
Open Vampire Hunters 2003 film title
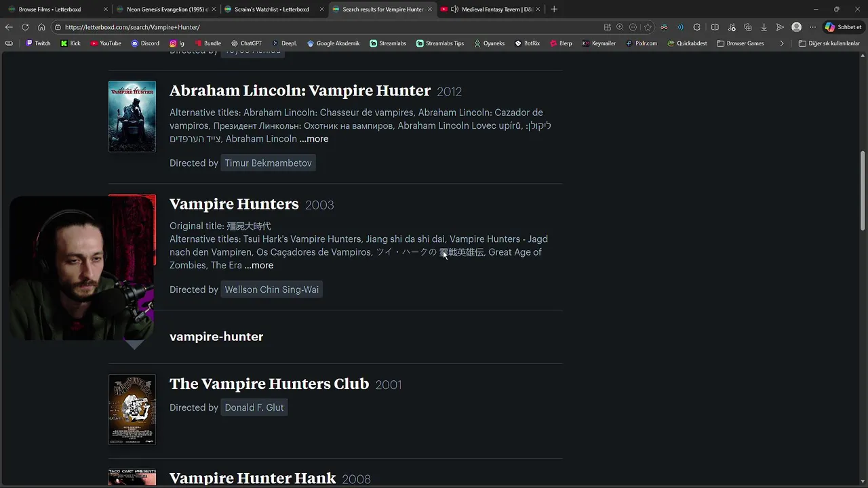pyautogui.click(x=234, y=204)
